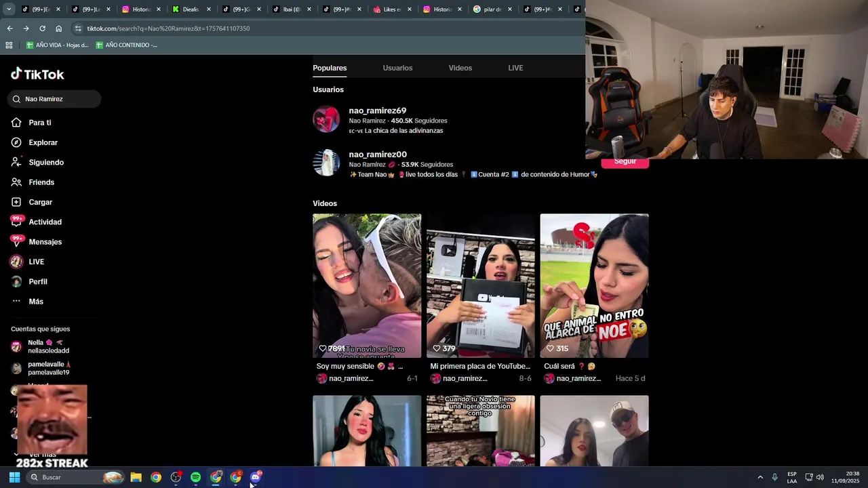Go forward in browser history
This screenshot has width=868, height=488.
click(x=26, y=28)
